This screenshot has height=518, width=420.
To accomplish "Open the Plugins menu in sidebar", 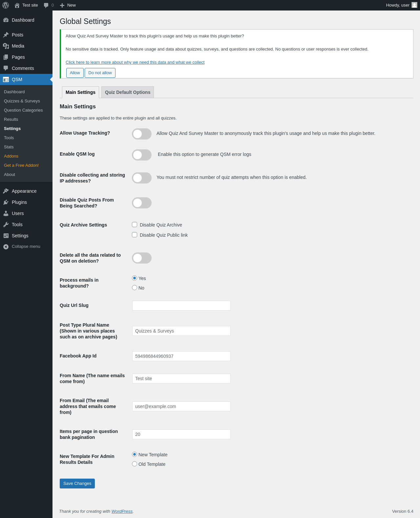I will click(26, 202).
